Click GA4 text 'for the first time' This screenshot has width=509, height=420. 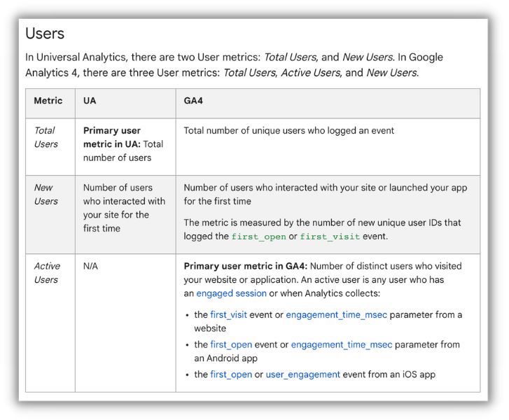(218, 201)
